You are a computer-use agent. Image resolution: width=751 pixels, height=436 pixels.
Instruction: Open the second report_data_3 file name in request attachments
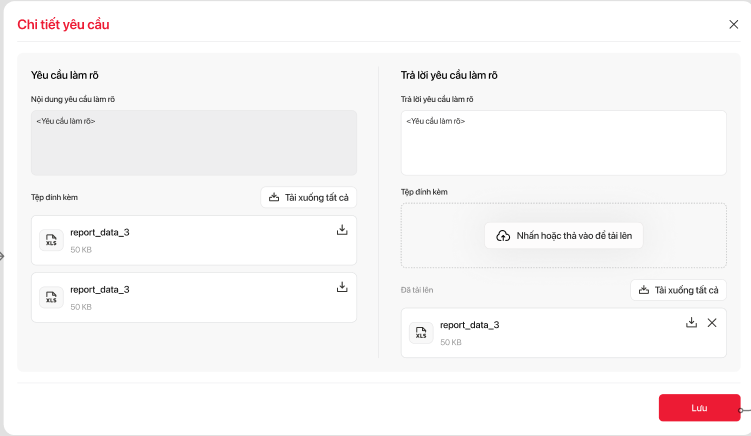tap(100, 289)
